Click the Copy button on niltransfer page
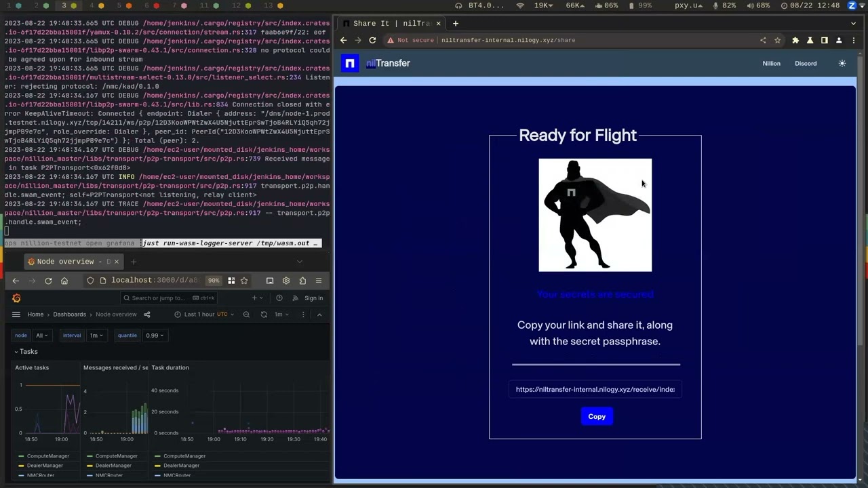This screenshot has height=488, width=868. [597, 416]
